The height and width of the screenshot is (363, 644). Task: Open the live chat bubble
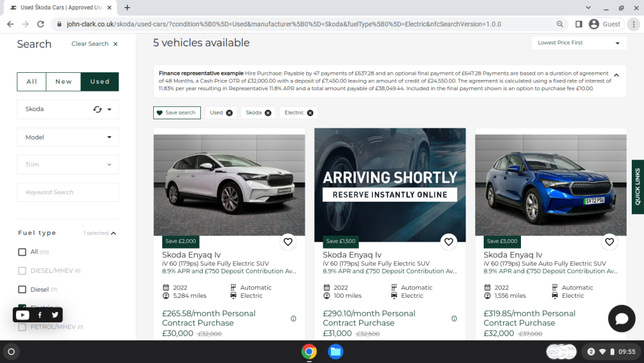(x=621, y=319)
